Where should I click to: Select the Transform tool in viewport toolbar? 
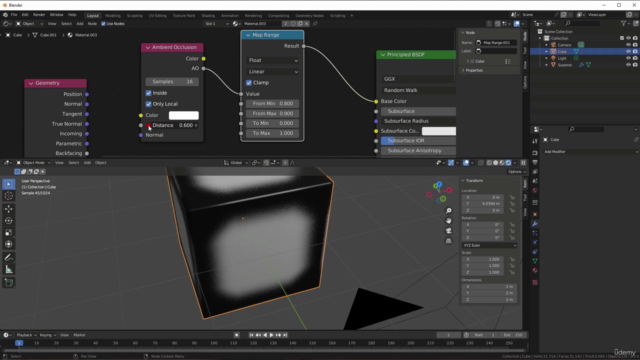click(9, 244)
